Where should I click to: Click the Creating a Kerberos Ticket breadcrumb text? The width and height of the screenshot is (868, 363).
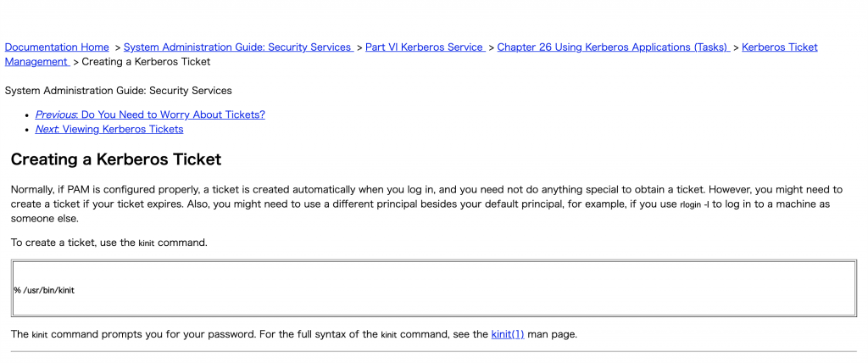click(x=146, y=62)
